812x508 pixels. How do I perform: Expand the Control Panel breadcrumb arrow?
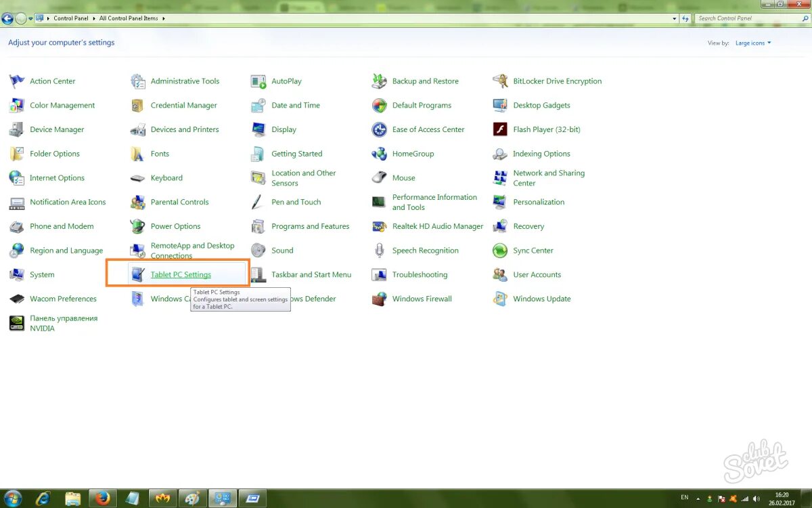[95, 18]
